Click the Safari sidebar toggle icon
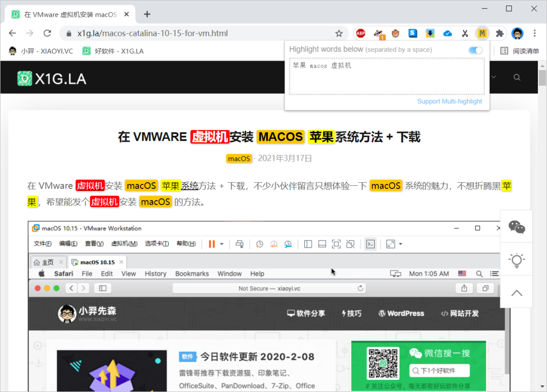 click(x=102, y=288)
